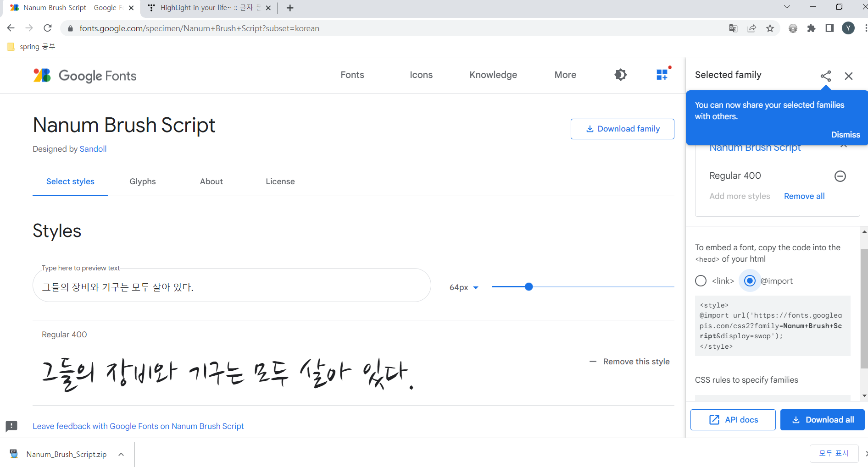Viewport: 868px width, 467px height.
Task: Share selected family via share icon
Action: coord(825,76)
